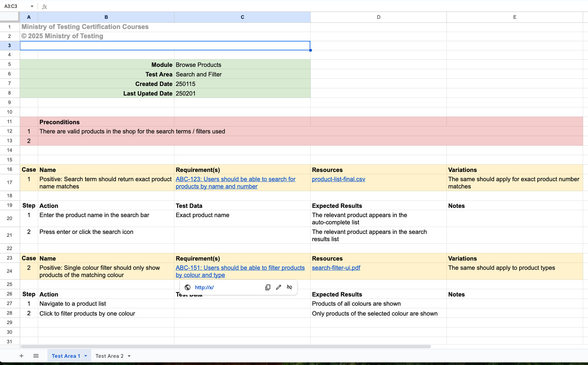Click the select-all corner box
Image resolution: width=588 pixels, height=365 pixels.
pyautogui.click(x=10, y=17)
